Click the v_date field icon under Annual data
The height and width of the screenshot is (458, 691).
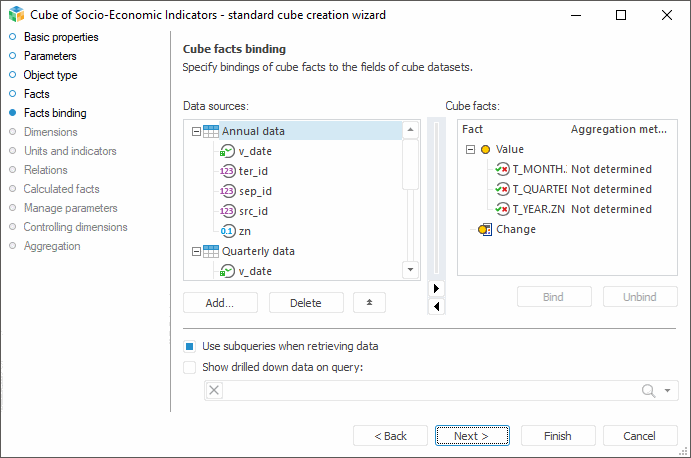227,151
